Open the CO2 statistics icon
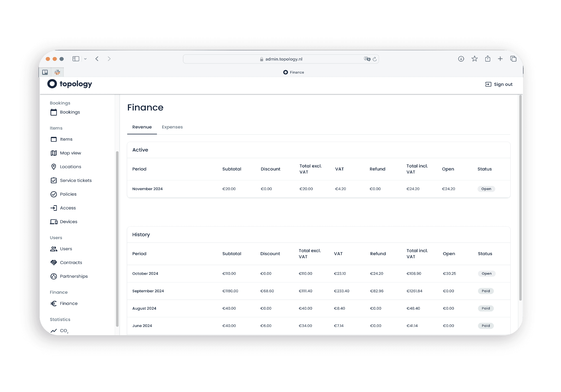 coord(54,331)
